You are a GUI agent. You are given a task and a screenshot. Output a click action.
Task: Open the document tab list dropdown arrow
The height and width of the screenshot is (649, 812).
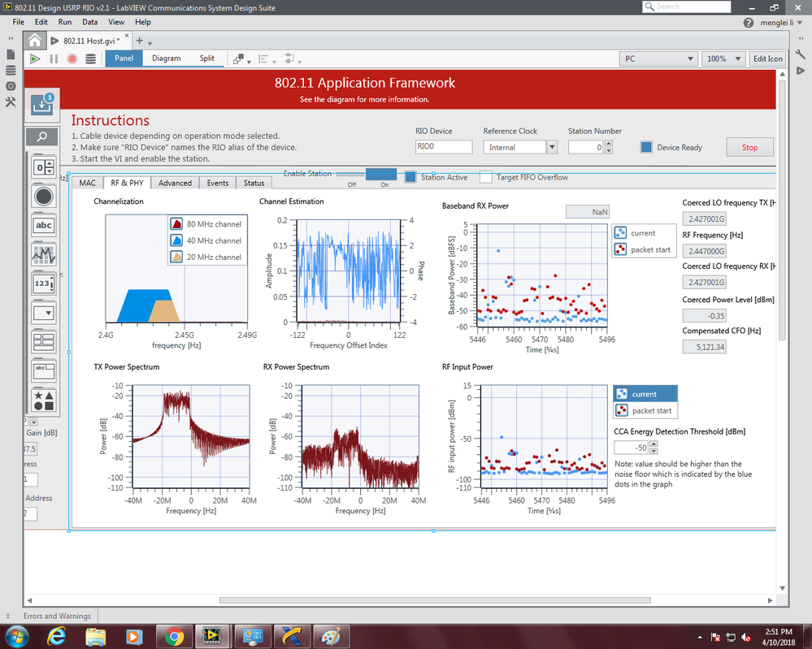(150, 43)
